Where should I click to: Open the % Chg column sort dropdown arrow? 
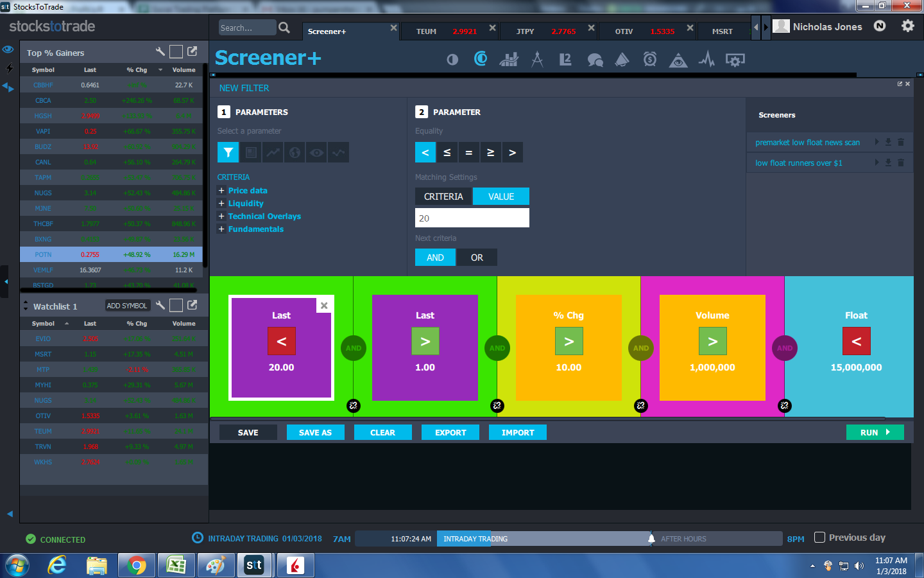pyautogui.click(x=160, y=70)
